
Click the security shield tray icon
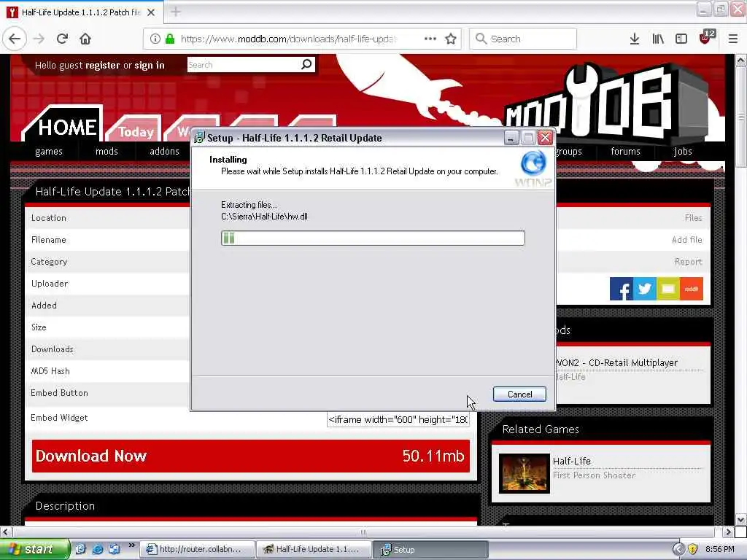point(692,549)
